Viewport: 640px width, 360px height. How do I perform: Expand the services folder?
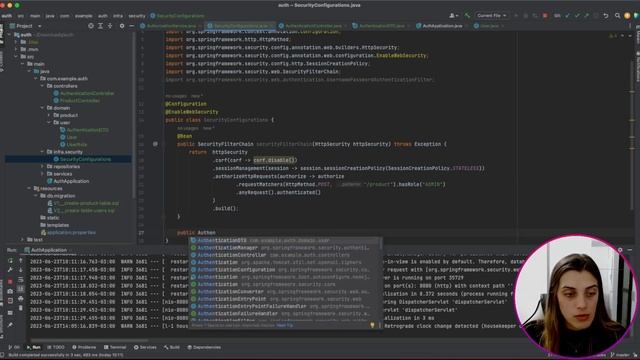tap(42, 174)
